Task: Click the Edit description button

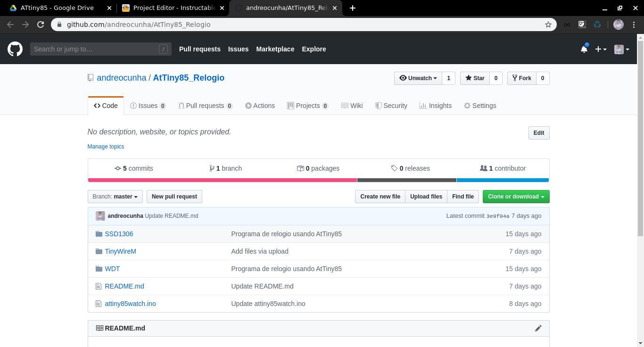Action: pyautogui.click(x=539, y=133)
